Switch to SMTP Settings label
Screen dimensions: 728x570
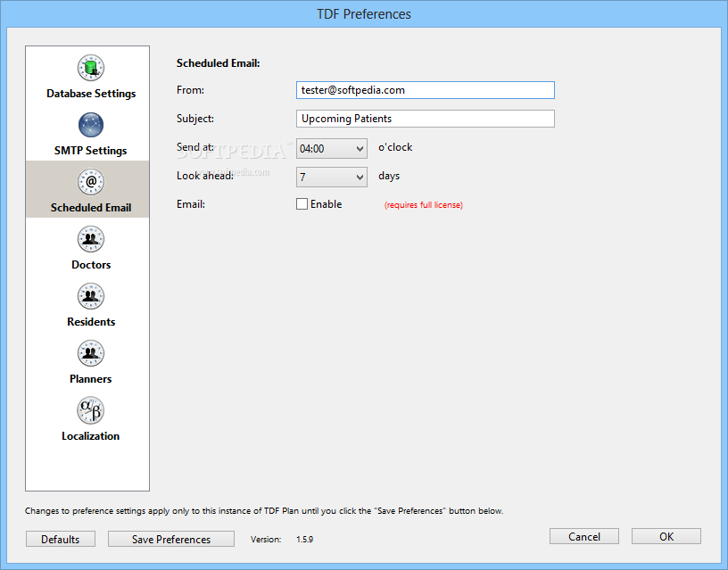pyautogui.click(x=90, y=151)
